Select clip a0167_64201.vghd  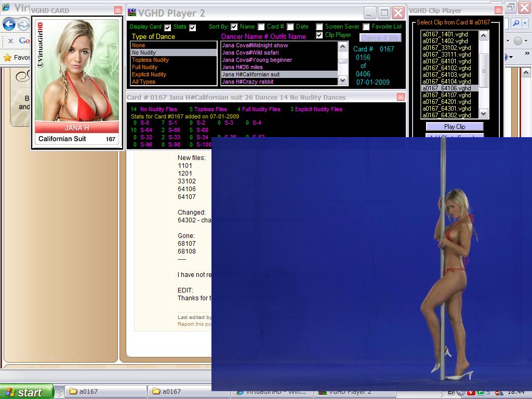coord(449,102)
